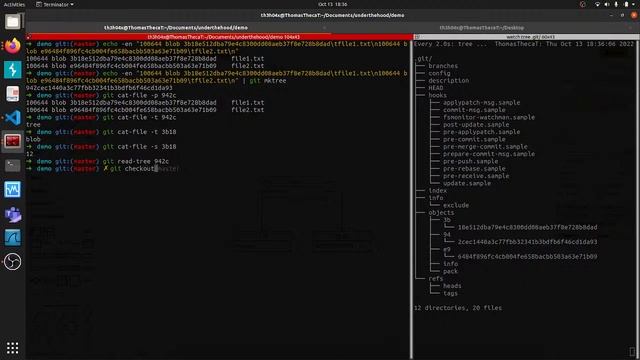This screenshot has height=360, width=640.
Task: Open Microsoft Teams from the dock
Action: (x=13, y=214)
